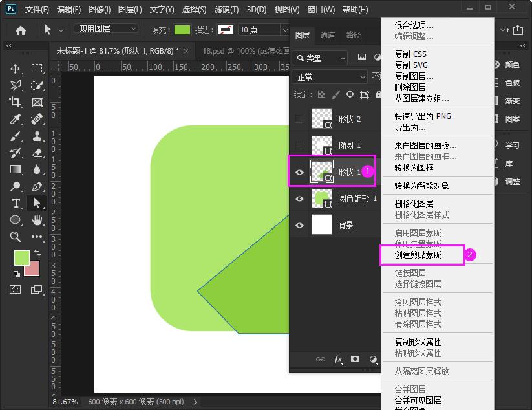The height and width of the screenshot is (410, 532).
Task: Select the Path Selection arrow tool
Action: tap(37, 203)
